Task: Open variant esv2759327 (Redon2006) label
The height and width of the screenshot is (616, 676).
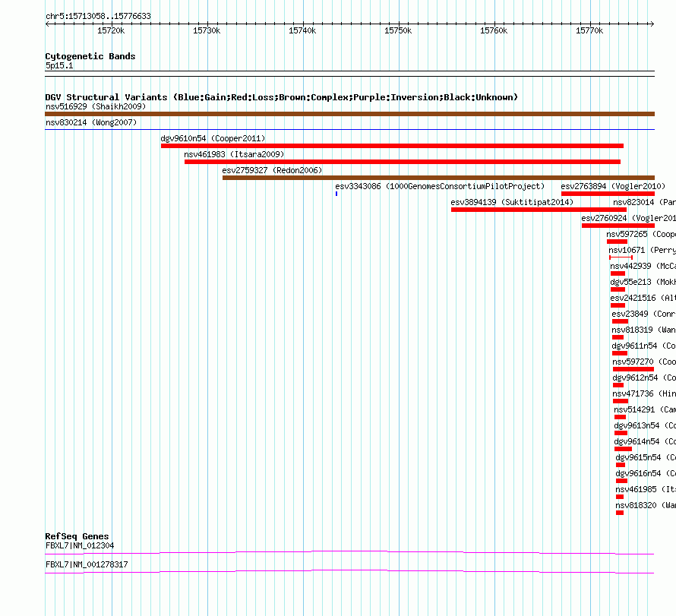Action: click(272, 170)
